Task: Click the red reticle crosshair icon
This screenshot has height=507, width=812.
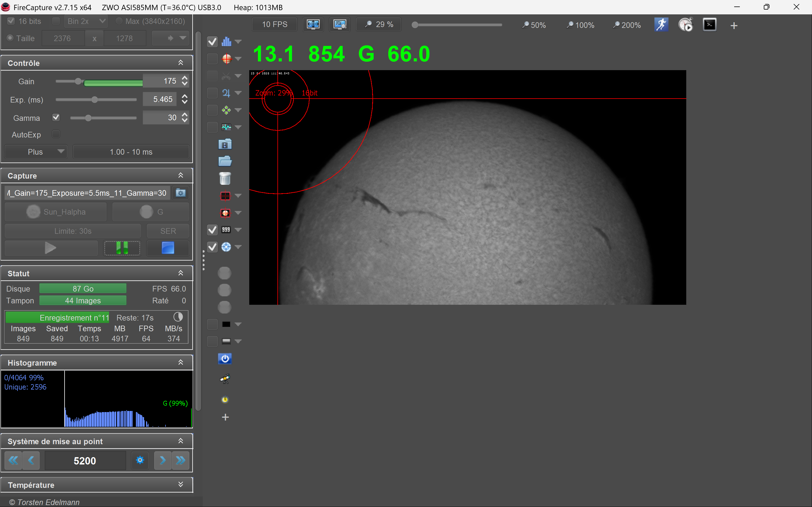Action: (x=226, y=59)
